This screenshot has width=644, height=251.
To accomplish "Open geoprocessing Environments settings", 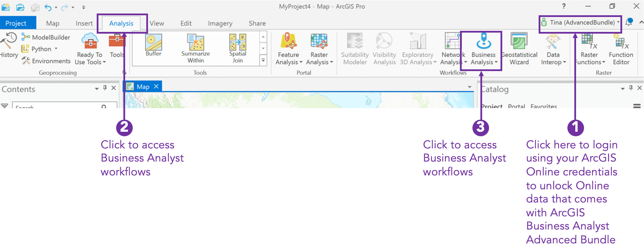I will (46, 61).
